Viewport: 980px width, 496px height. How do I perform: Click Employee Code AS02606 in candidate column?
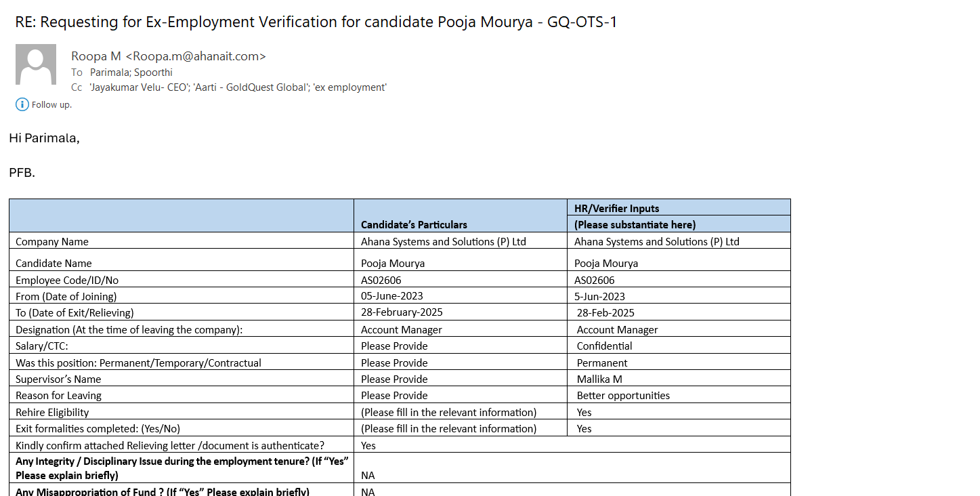(386, 280)
